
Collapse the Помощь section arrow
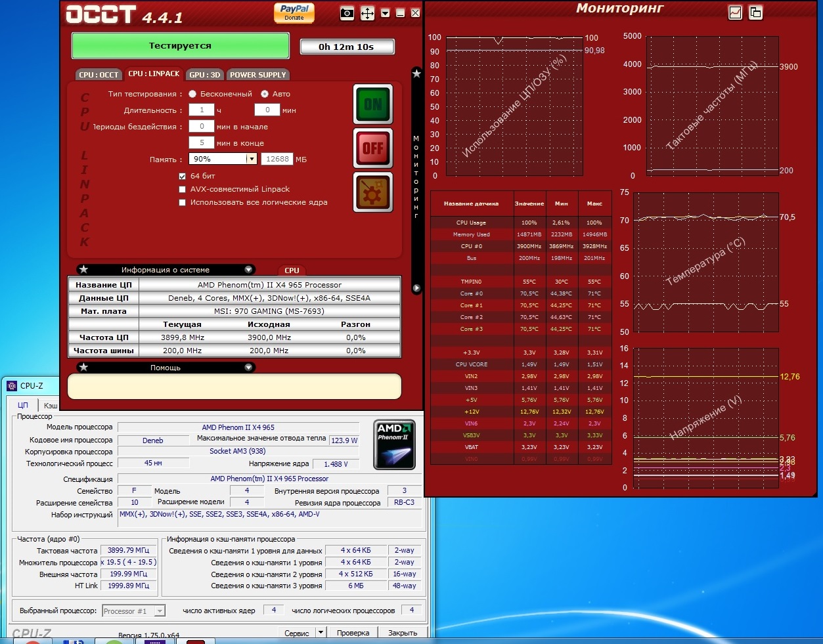(248, 368)
